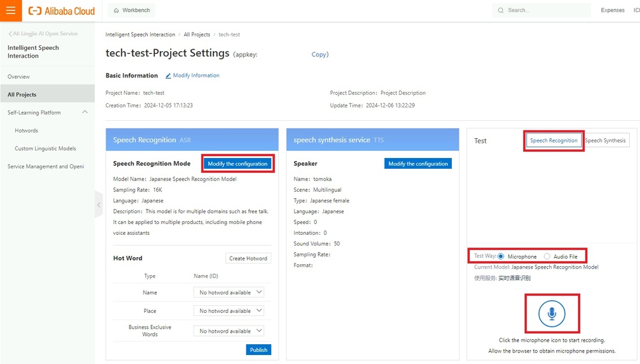This screenshot has width=640, height=364.
Task: Switch to Speech Recognition test tab
Action: [x=554, y=140]
